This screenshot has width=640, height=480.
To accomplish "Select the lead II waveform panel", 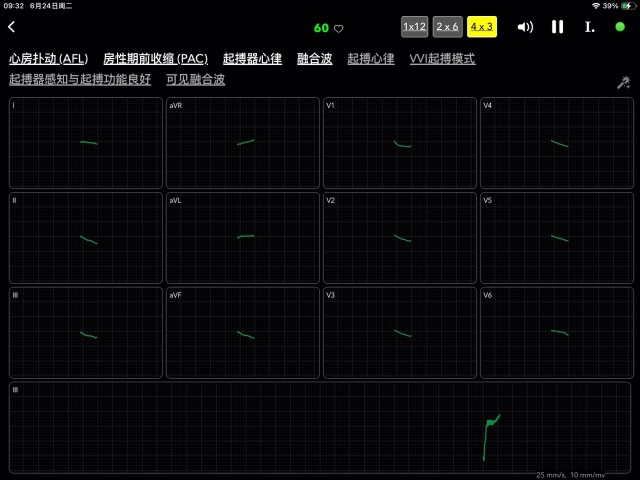I will click(x=86, y=238).
